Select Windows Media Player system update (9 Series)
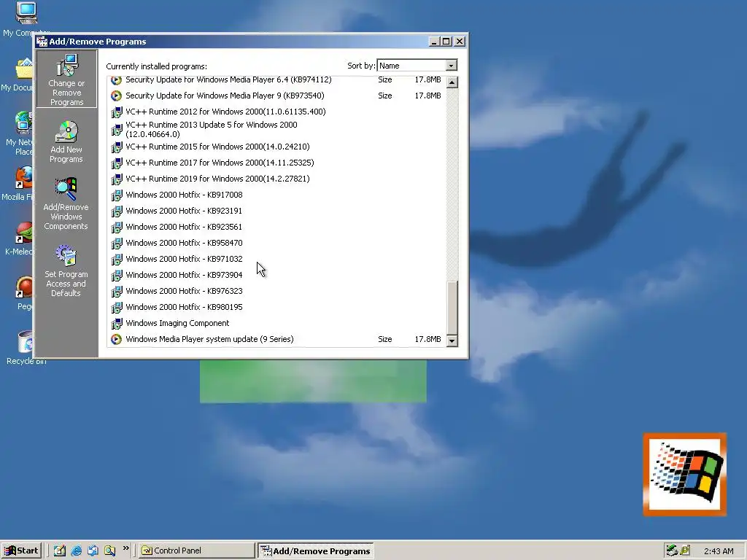The image size is (747, 560). pyautogui.click(x=276, y=340)
